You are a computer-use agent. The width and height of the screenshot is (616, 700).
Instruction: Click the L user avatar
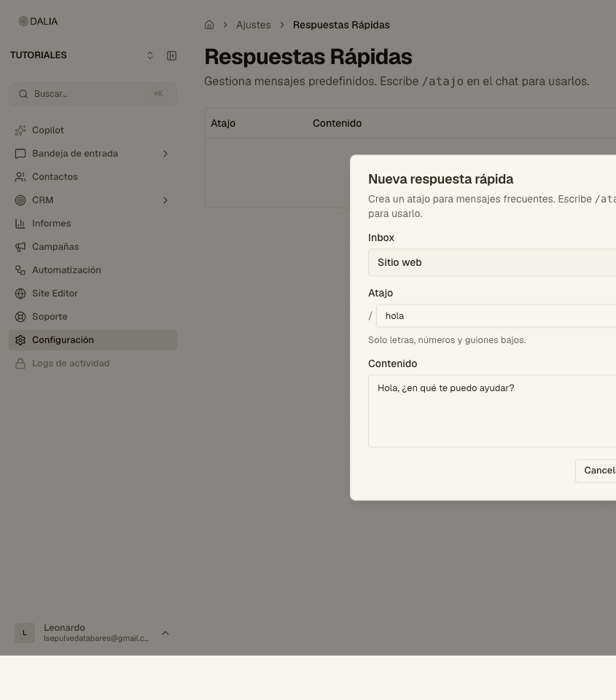coord(25,633)
